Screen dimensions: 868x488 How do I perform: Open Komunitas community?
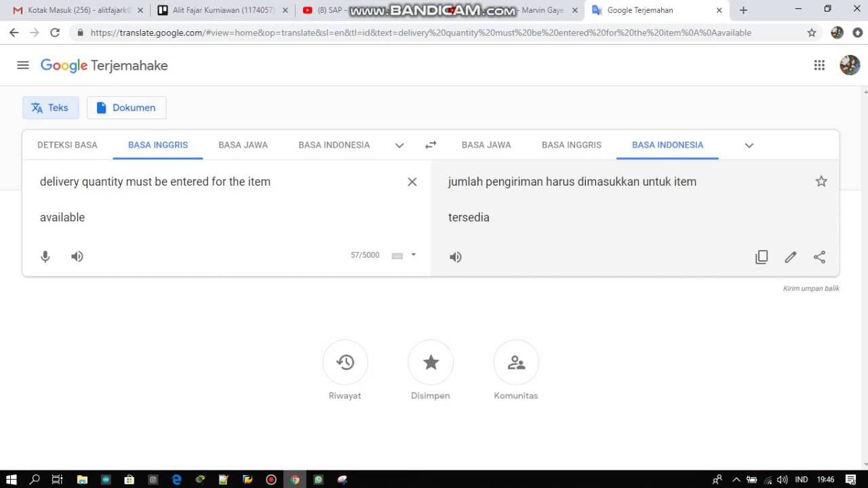[x=516, y=363]
